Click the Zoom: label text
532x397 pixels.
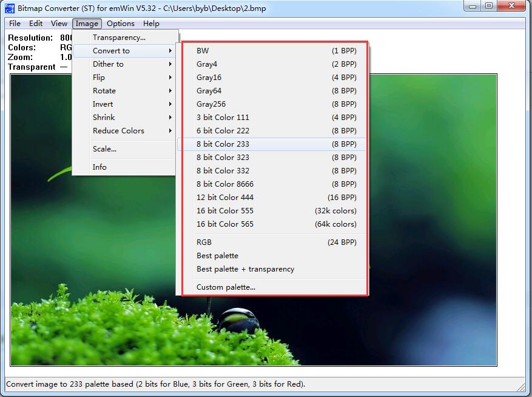pyautogui.click(x=21, y=57)
